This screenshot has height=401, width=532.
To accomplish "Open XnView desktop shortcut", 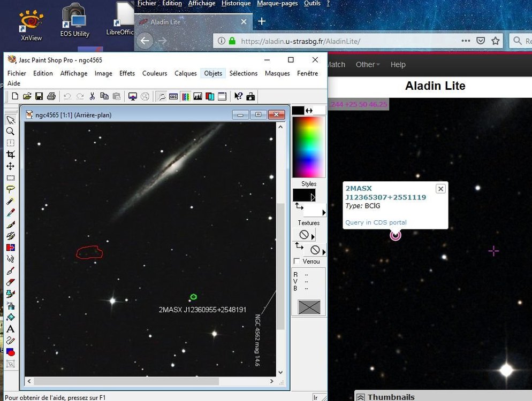I will coord(31,26).
